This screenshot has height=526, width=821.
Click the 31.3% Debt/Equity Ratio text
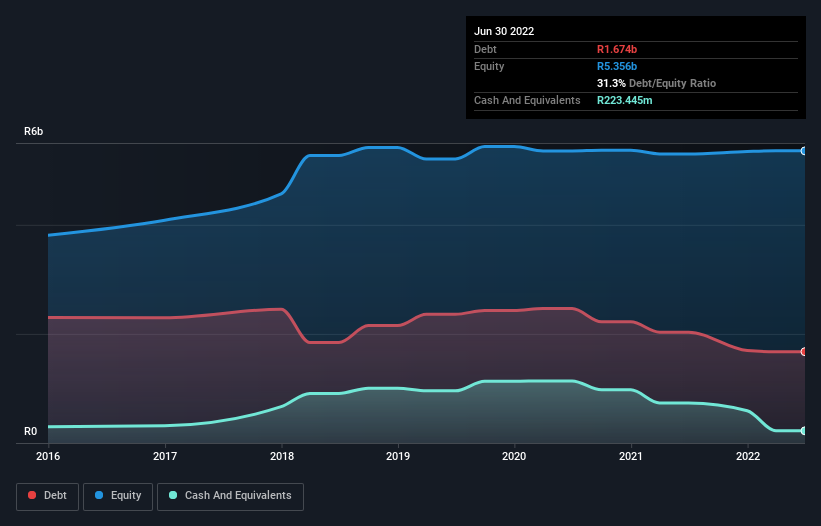pos(657,83)
